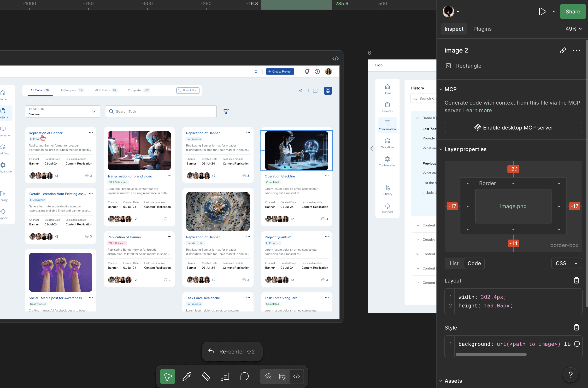
Task: Expand the Assets section
Action: point(441,381)
